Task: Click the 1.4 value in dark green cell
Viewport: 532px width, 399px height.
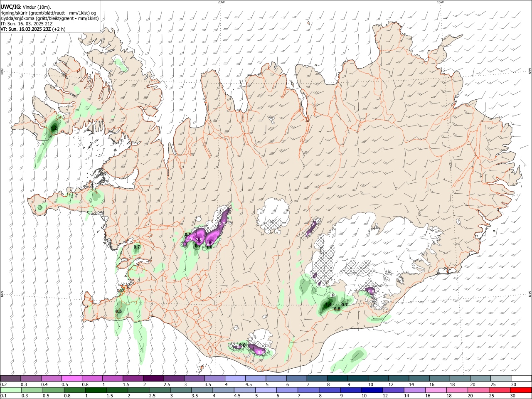Action: click(x=328, y=305)
